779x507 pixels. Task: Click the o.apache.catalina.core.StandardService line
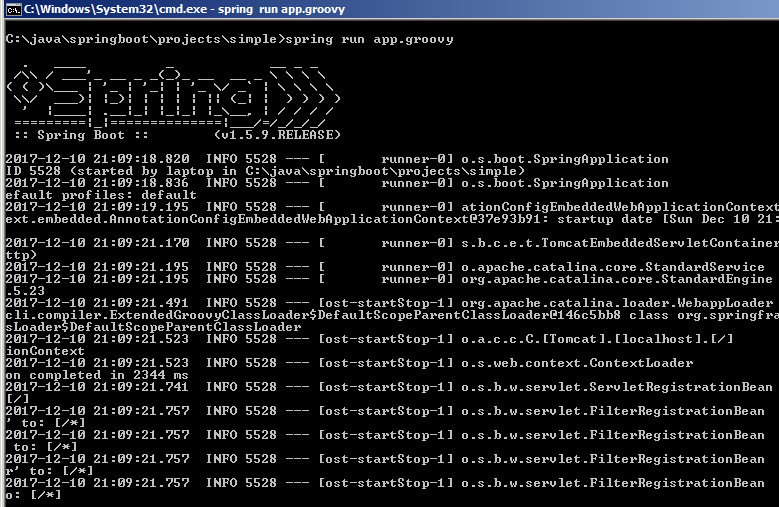385,267
